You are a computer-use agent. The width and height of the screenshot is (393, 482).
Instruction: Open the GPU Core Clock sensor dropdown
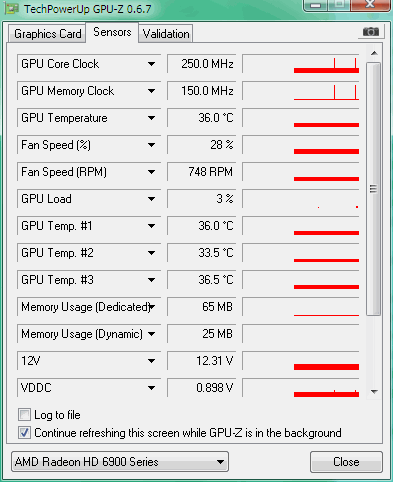[x=151, y=64]
